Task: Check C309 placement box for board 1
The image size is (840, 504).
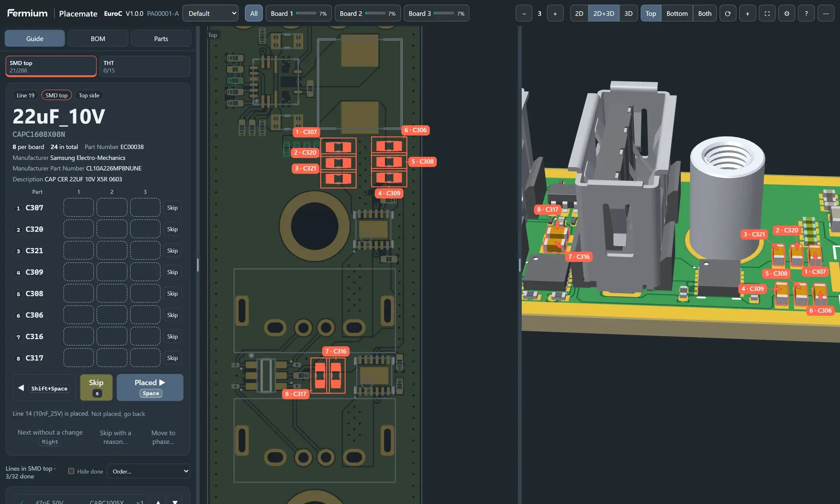Action: pos(78,272)
